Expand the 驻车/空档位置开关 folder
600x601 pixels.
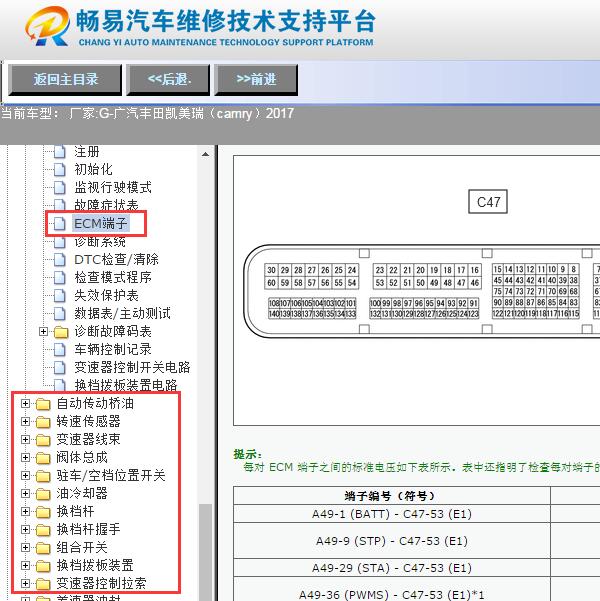click(x=25, y=475)
